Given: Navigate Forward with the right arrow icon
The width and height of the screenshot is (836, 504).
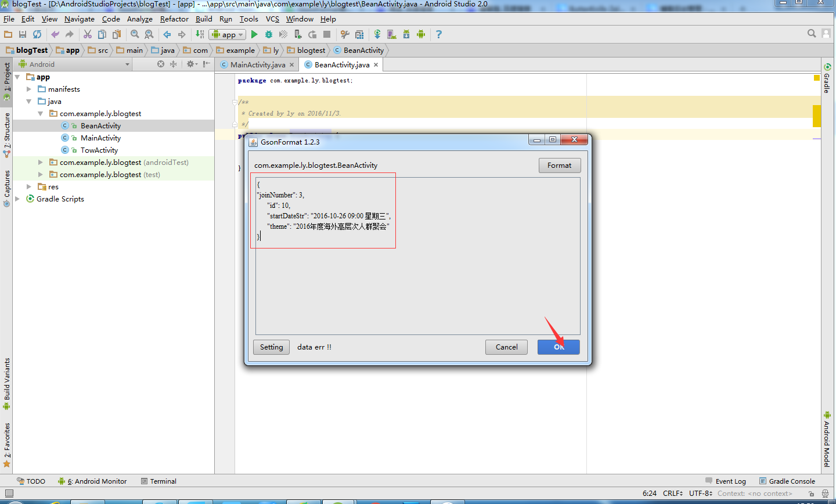Looking at the screenshot, I should (182, 34).
